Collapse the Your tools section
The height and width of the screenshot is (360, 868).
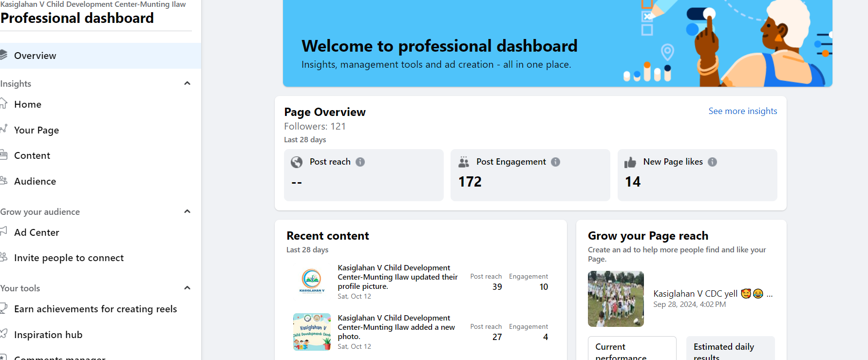tap(187, 288)
